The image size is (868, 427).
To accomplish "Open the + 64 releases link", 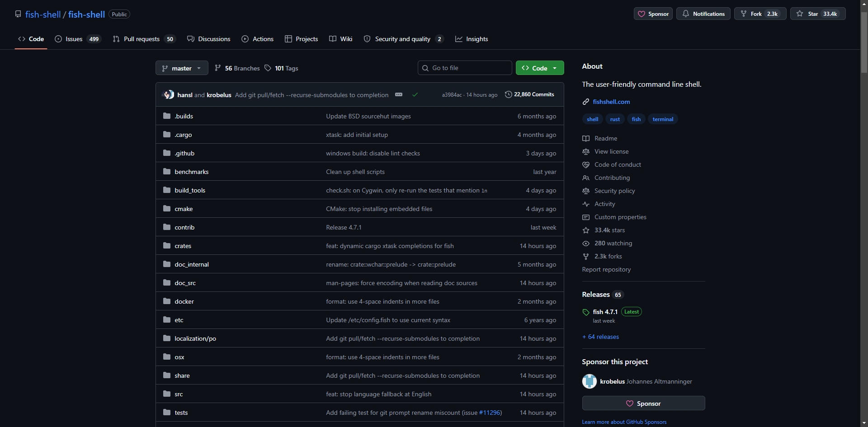I will pos(600,337).
